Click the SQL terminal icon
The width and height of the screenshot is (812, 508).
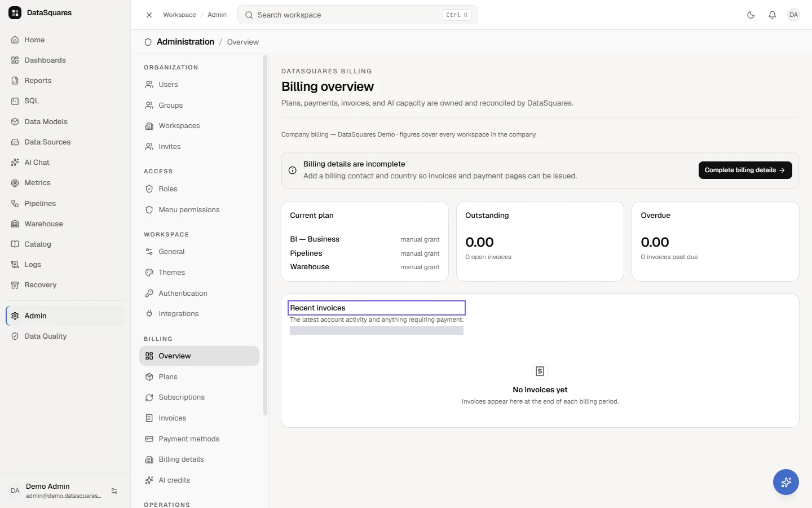(15, 101)
